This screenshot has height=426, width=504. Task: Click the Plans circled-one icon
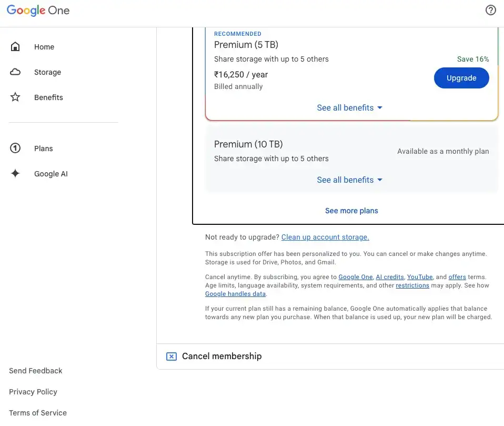pyautogui.click(x=15, y=148)
